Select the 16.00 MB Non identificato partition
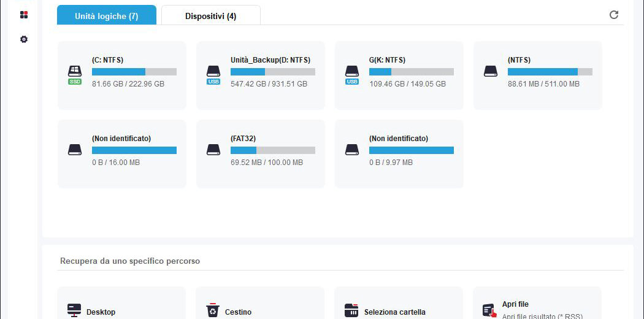This screenshot has height=319, width=644. [122, 154]
